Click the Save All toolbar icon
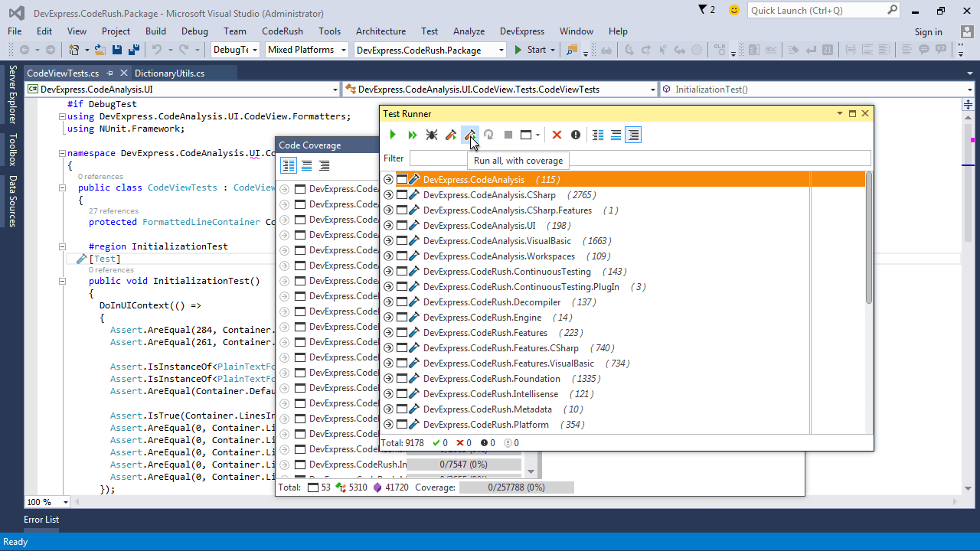 point(134,50)
